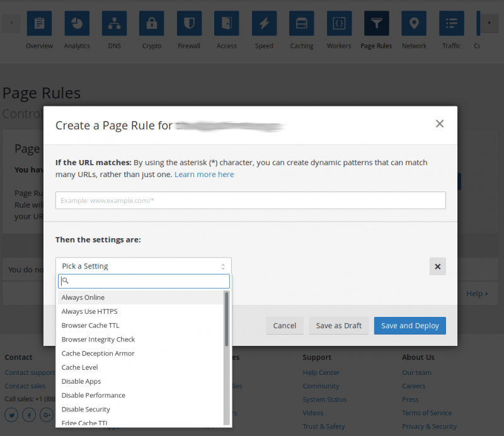Click Save as Draft button
The height and width of the screenshot is (436, 504).
click(x=339, y=326)
